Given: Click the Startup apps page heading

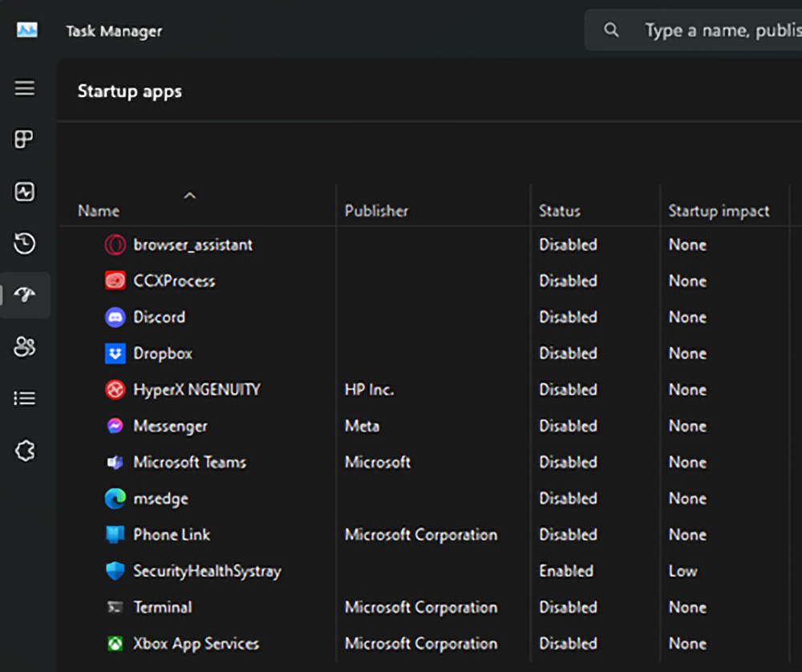Looking at the screenshot, I should [x=130, y=91].
